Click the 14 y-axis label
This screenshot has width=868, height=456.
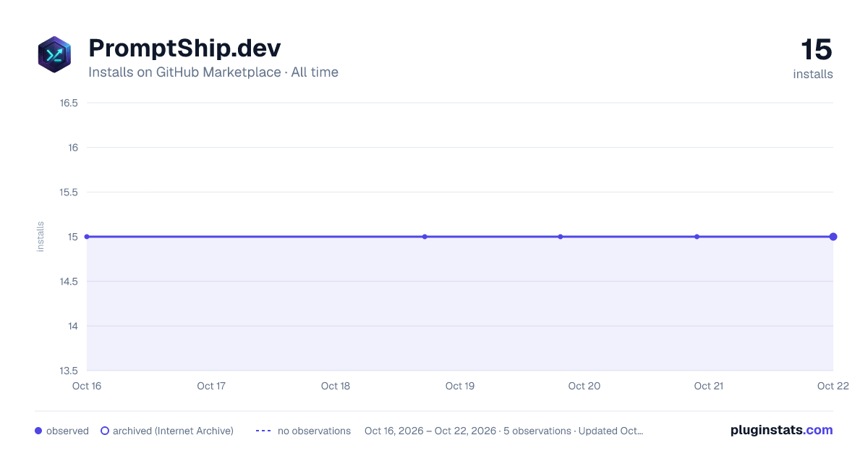tap(72, 326)
